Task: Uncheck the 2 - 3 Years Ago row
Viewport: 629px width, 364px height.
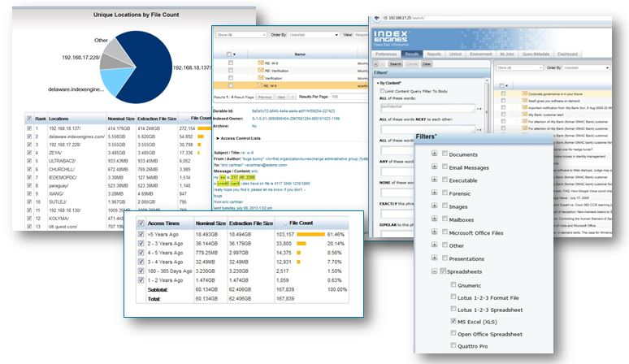Action: (141, 243)
